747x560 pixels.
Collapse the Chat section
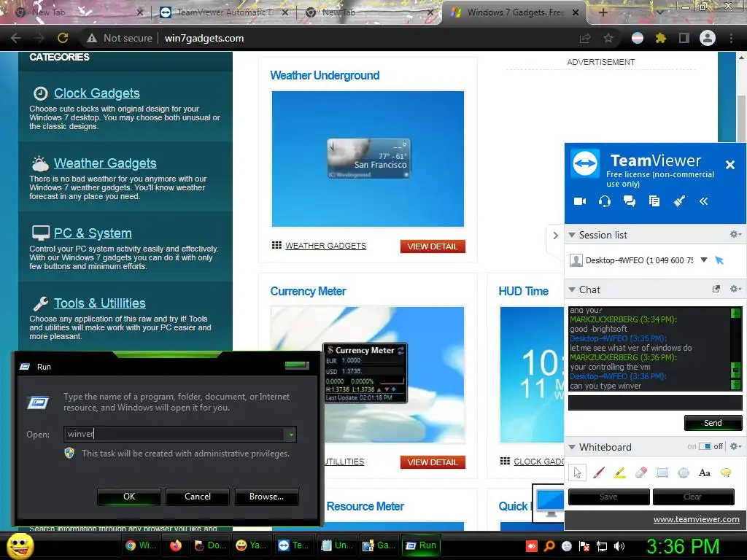click(x=572, y=289)
